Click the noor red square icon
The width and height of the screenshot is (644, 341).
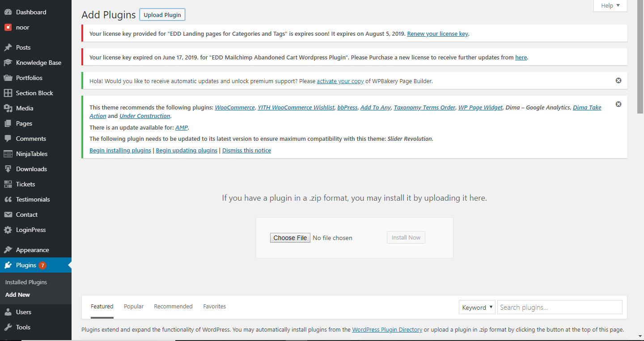point(8,27)
